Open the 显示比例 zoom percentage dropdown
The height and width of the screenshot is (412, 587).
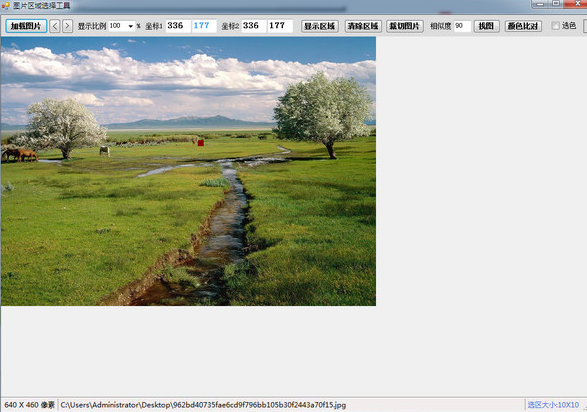coord(122,26)
